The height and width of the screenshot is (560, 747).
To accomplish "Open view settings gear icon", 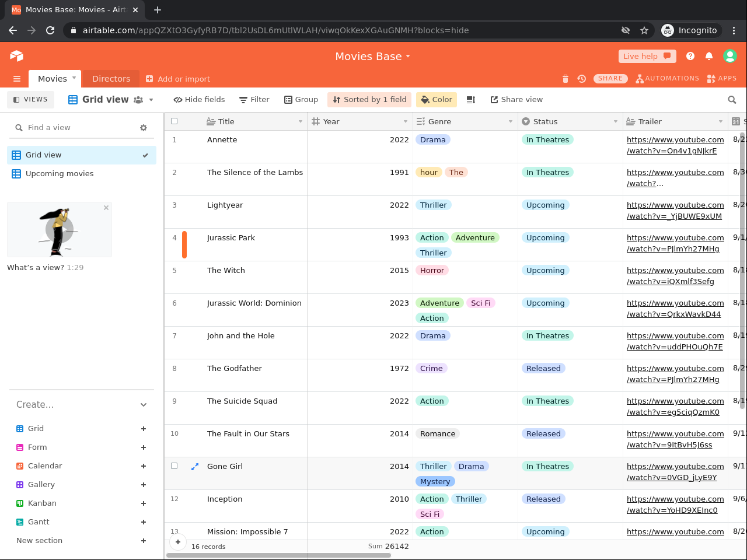I will pyautogui.click(x=144, y=128).
